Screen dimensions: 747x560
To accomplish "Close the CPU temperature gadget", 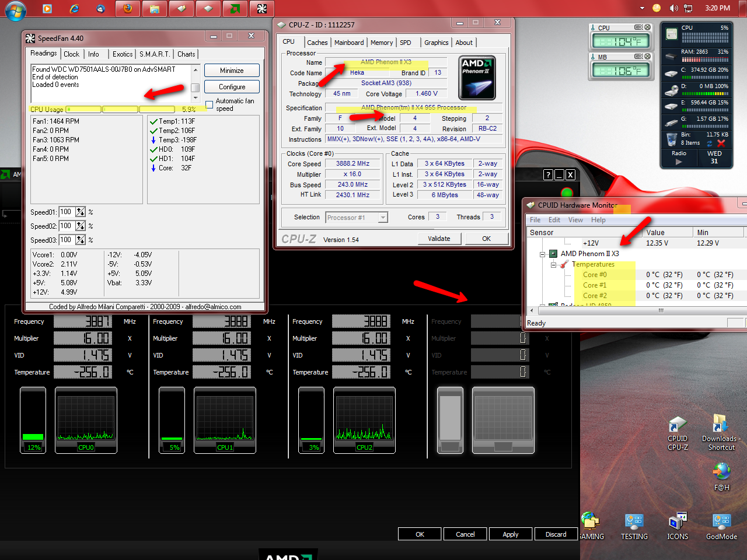I will click(647, 27).
